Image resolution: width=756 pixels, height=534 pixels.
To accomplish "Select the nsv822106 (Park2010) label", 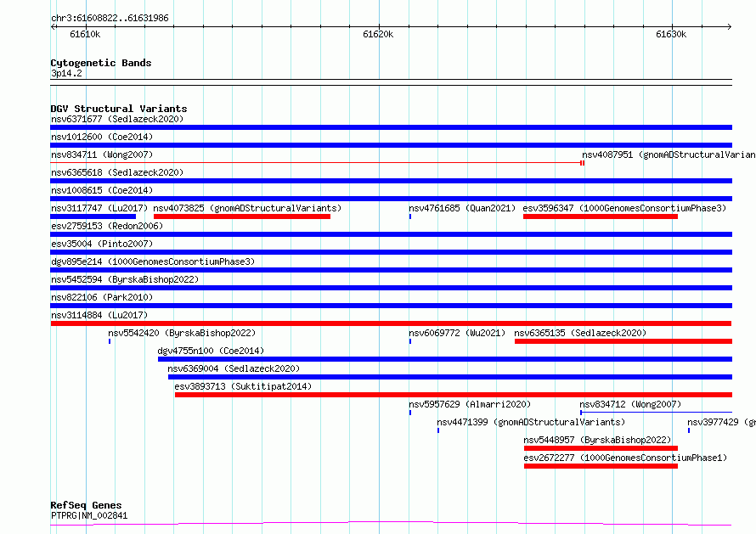I will (x=102, y=297).
